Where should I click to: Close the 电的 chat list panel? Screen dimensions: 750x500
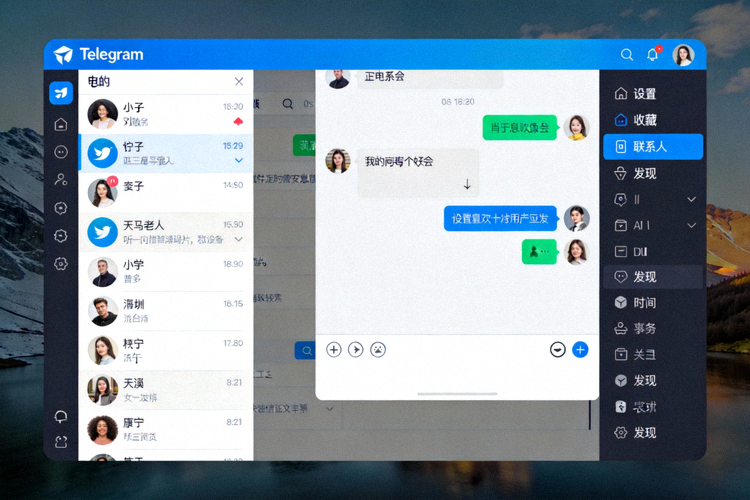(x=239, y=81)
